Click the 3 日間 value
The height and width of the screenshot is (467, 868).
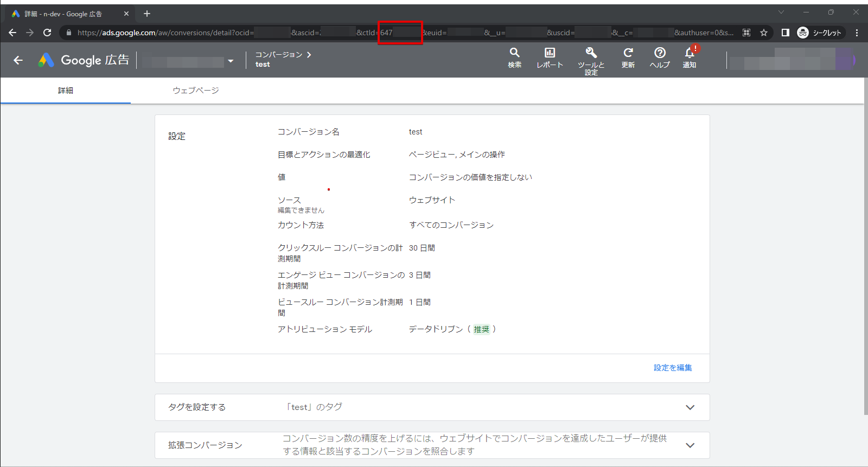pos(420,275)
